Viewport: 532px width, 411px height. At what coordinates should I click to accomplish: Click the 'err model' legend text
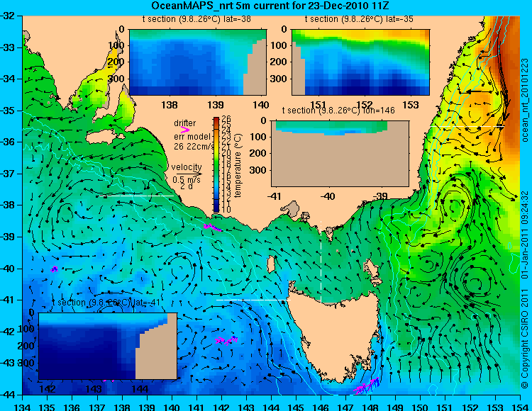pyautogui.click(x=192, y=137)
